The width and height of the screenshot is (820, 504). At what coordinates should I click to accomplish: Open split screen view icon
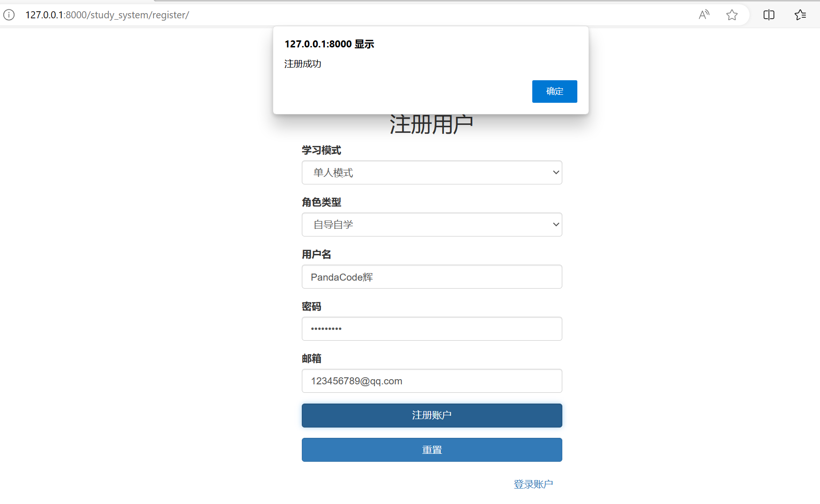pos(769,15)
